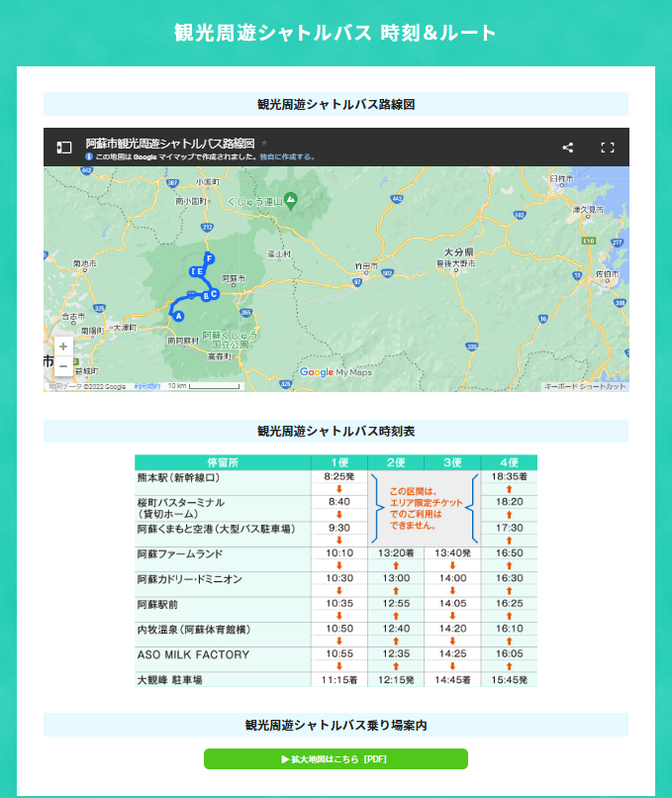Open the map in fullscreen view

click(608, 148)
